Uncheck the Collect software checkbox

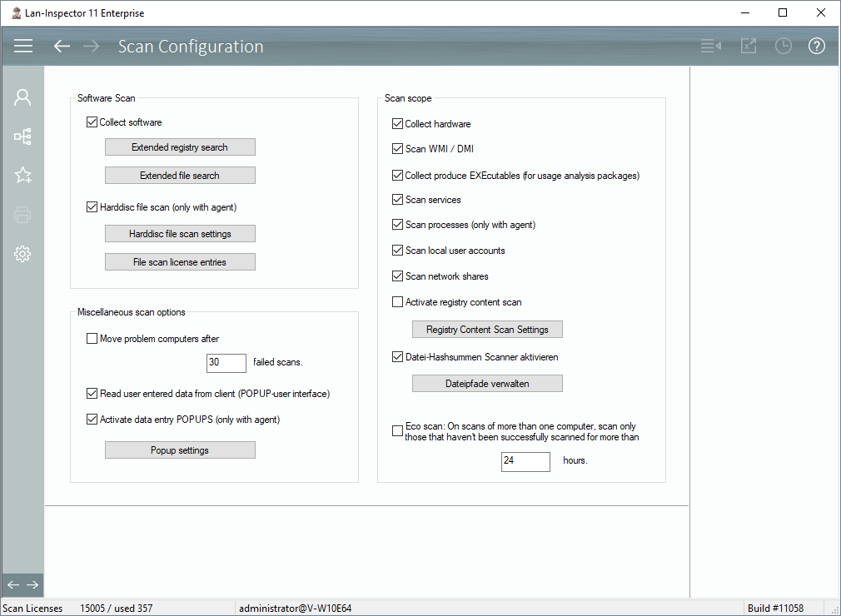point(92,122)
